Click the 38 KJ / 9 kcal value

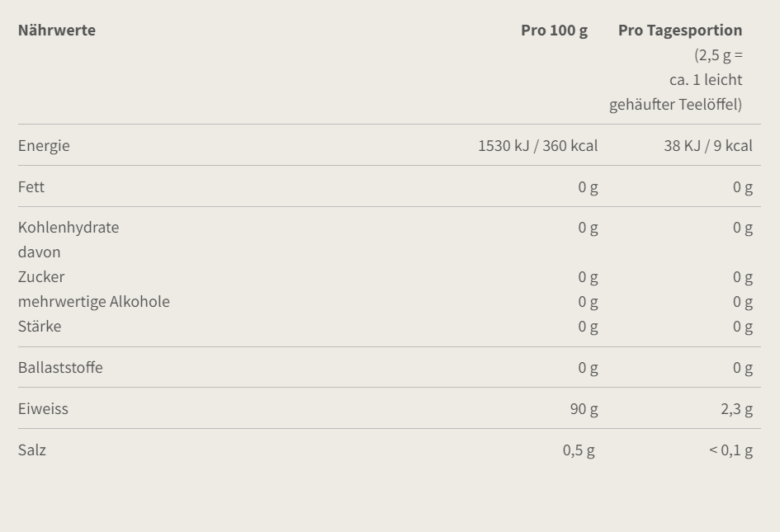[x=708, y=146]
